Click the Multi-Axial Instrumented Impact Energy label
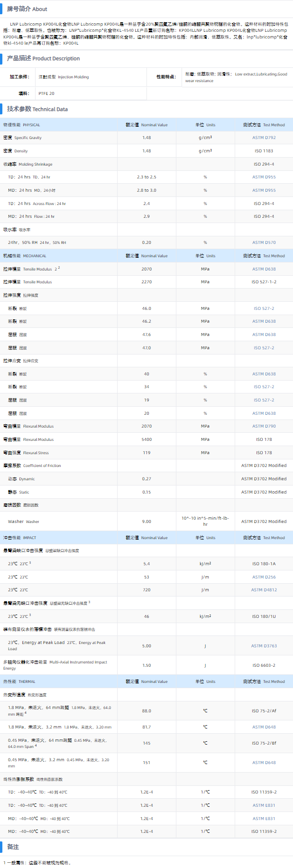293x868 pixels. 55,665
